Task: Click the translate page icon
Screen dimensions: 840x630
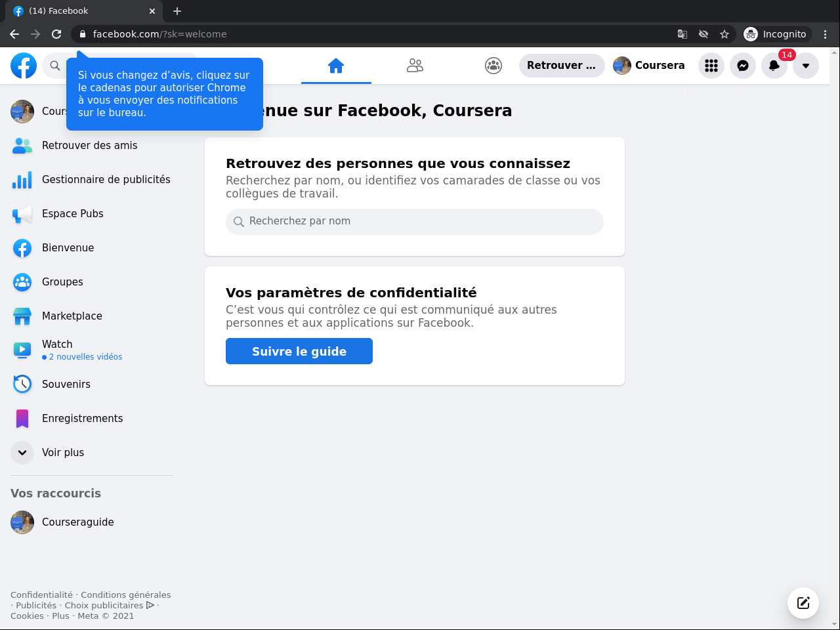Action: coord(682,34)
